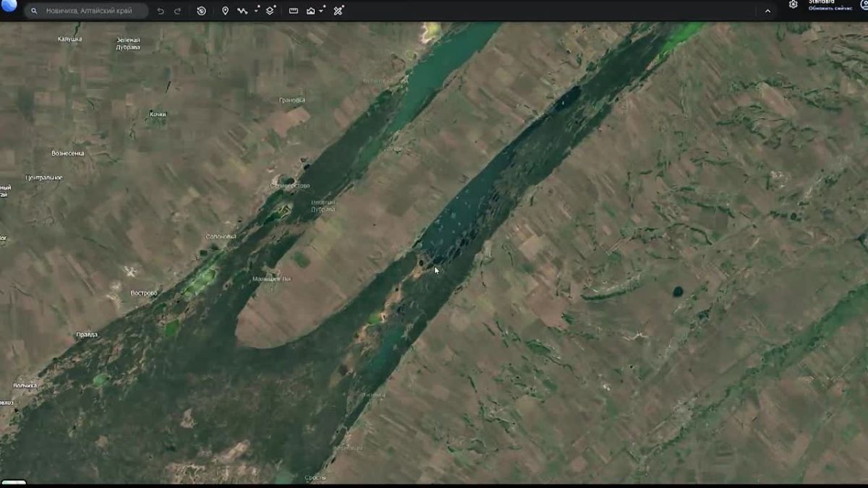
Task: Click the Калушка village label
Action: coord(69,39)
